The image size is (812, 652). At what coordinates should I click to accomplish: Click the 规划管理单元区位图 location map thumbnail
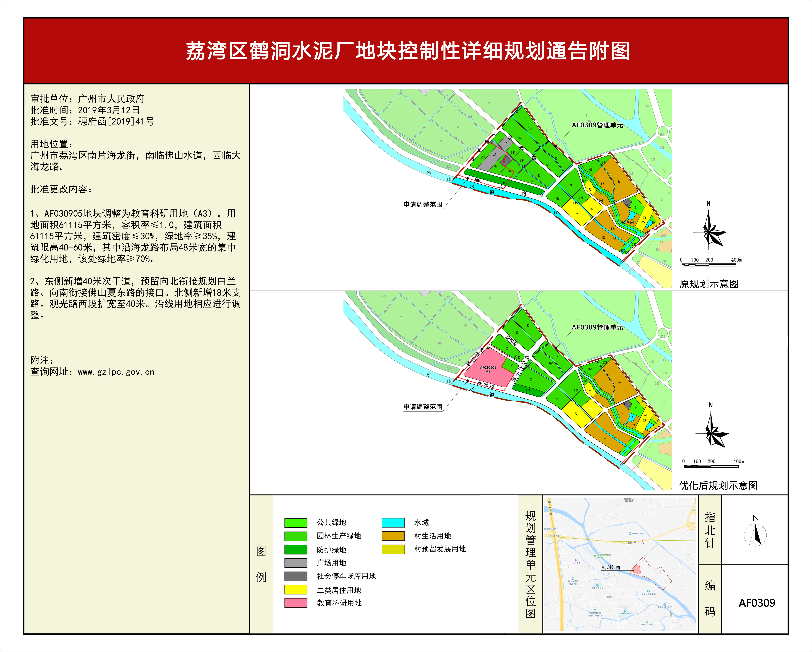[x=620, y=565]
